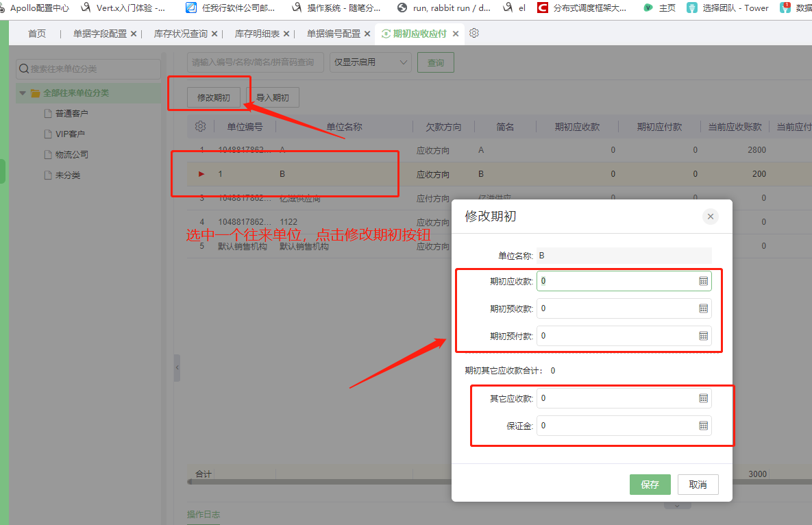Click the 导入期初 button
This screenshot has width=812, height=525.
[273, 97]
